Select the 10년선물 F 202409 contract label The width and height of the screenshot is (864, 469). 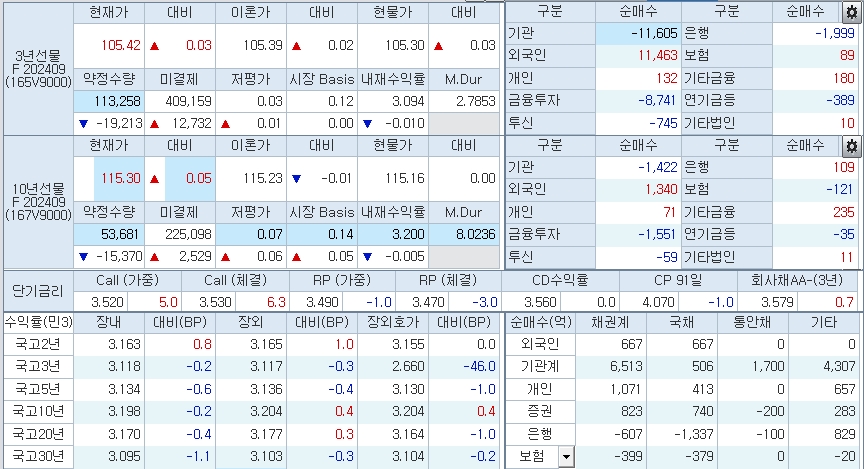(x=36, y=201)
